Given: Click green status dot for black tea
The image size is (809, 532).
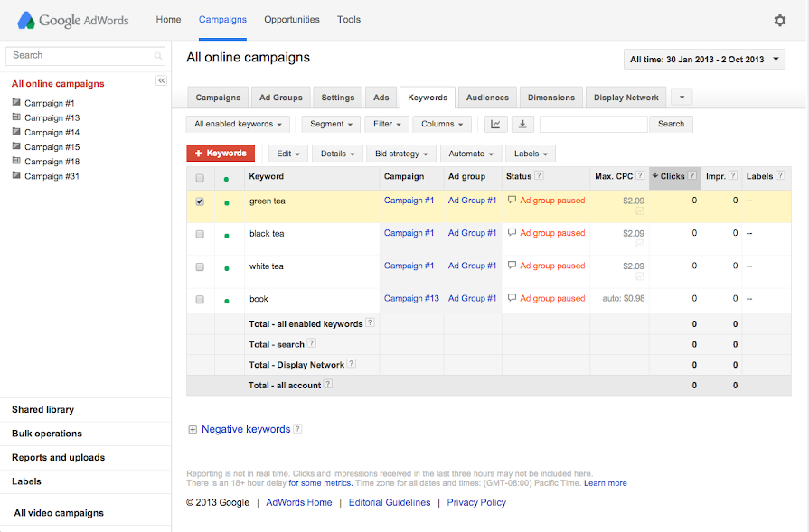Looking at the screenshot, I should point(226,235).
